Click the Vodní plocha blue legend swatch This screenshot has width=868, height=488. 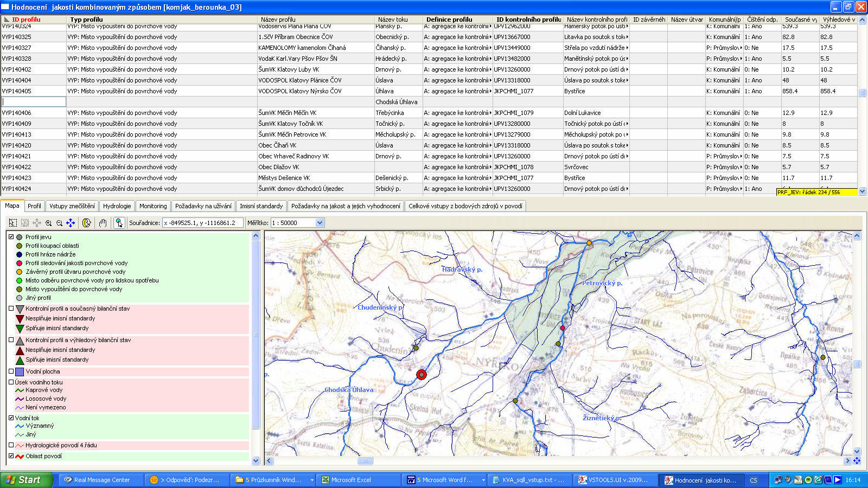20,371
